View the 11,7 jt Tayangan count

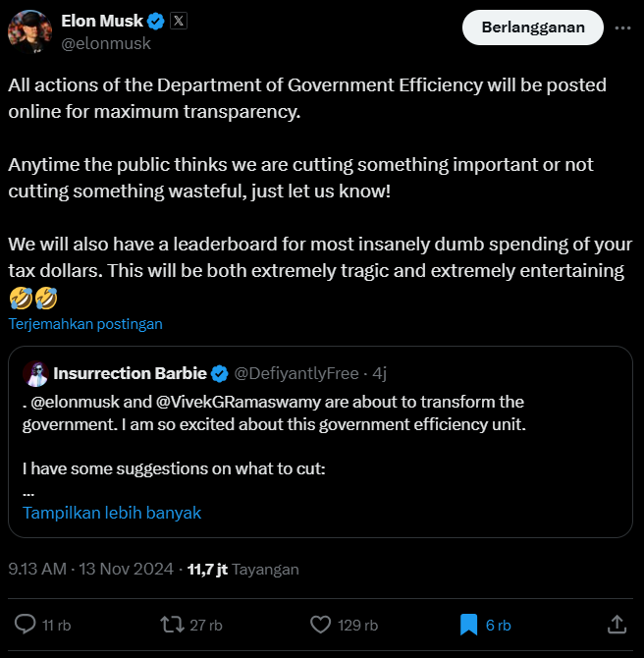[242, 569]
